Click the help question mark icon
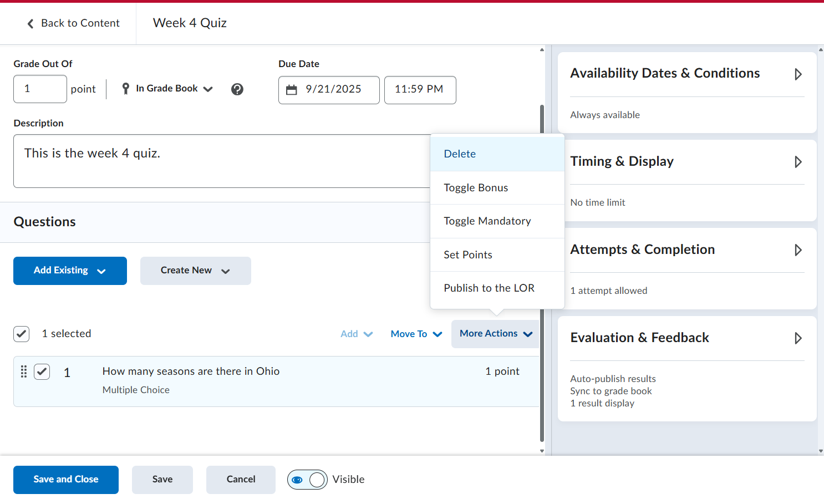Screen dimensions: 824x504 click(237, 89)
